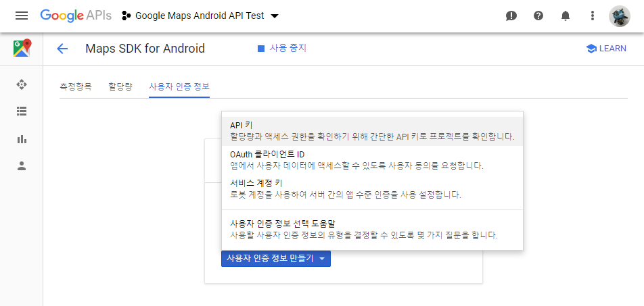
Task: Click the Maps SDK for Android title
Action: coord(145,49)
